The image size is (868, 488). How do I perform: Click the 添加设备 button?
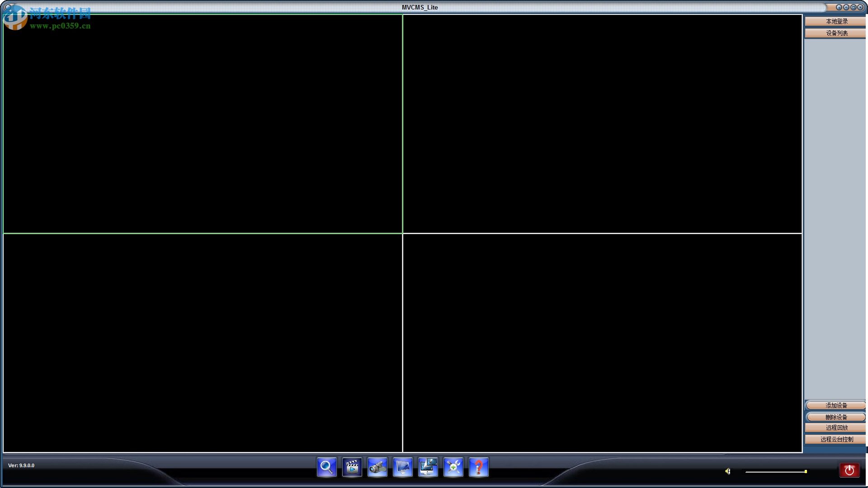coord(836,405)
